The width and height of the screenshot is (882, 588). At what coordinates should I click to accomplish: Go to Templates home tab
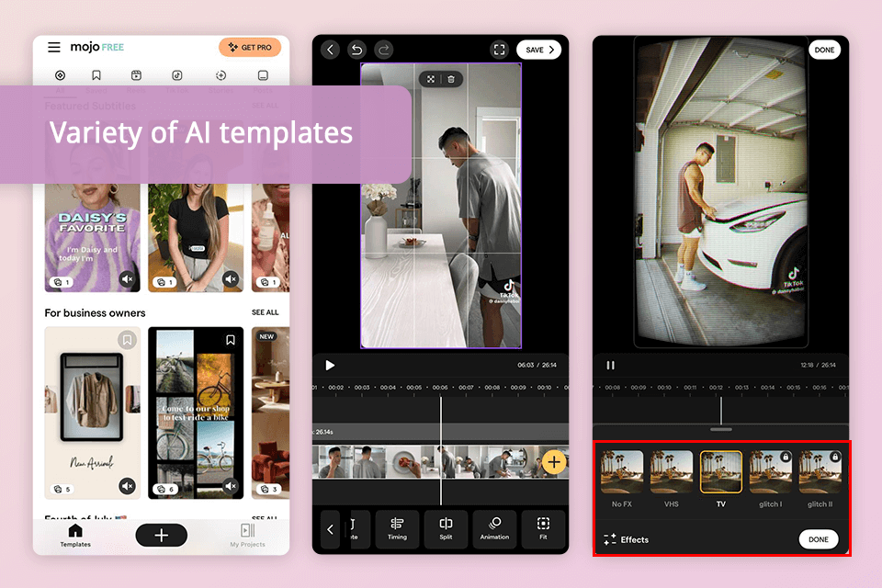(x=75, y=535)
